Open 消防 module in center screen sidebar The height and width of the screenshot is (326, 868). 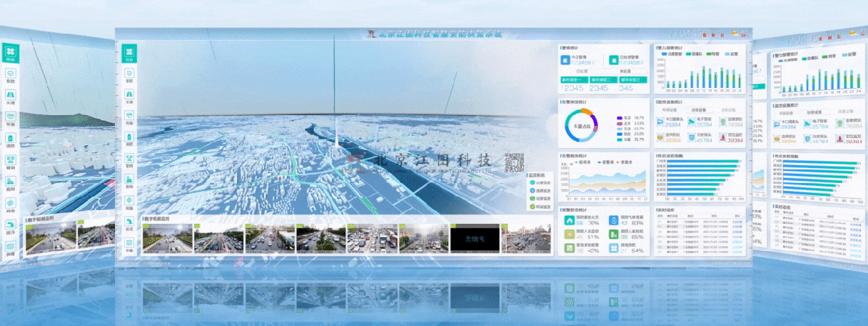129,139
